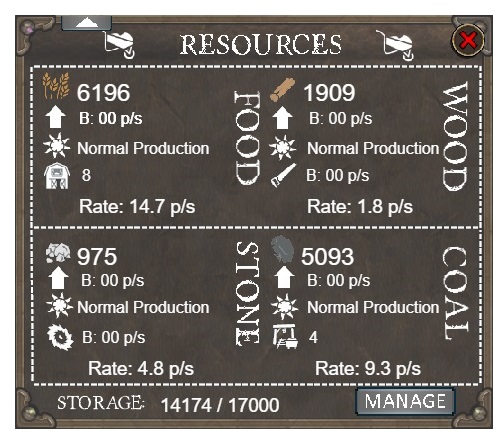The width and height of the screenshot is (503, 442).
Task: Toggle Food sun Normal Production icon
Action: click(57, 146)
